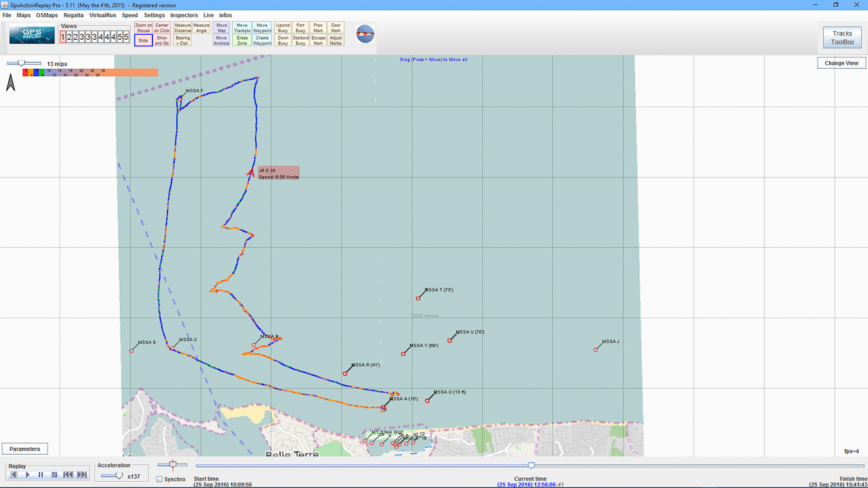Select the Move Waypoint tool

tap(262, 28)
